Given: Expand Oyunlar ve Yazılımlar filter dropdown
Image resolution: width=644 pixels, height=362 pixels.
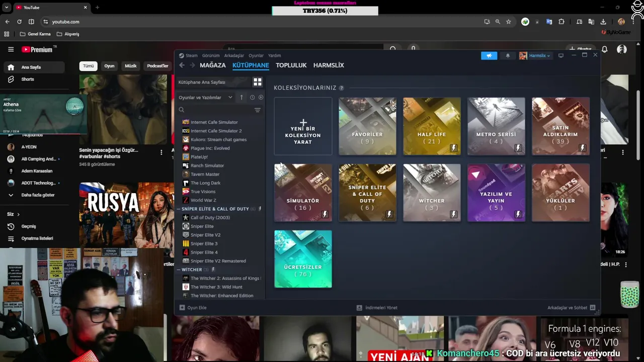Looking at the screenshot, I should (x=205, y=98).
